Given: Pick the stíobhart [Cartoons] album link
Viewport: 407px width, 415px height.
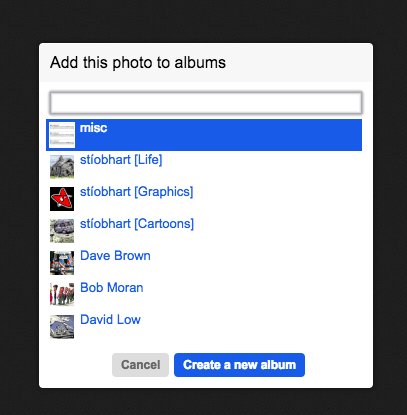Looking at the screenshot, I should (137, 224).
